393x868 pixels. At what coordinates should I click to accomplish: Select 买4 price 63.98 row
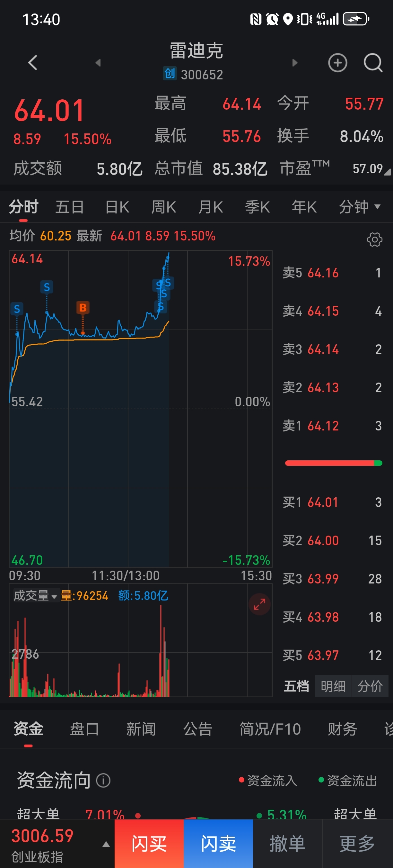[x=332, y=617]
